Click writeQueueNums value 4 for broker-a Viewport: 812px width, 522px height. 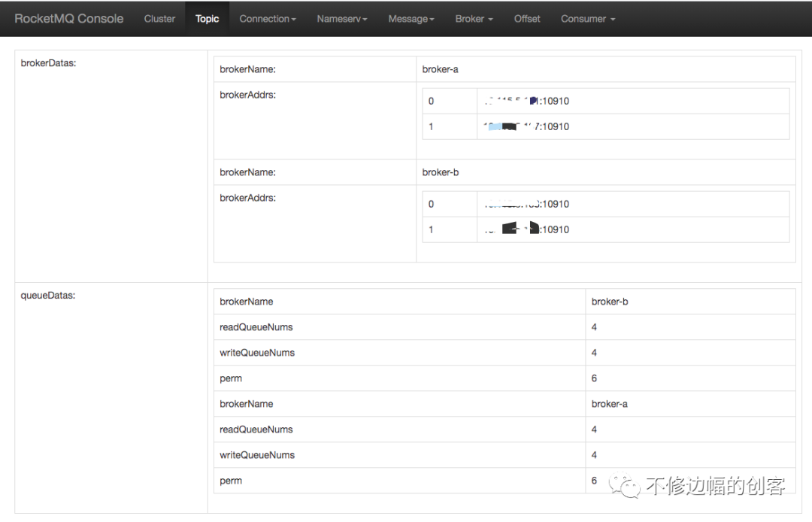594,455
